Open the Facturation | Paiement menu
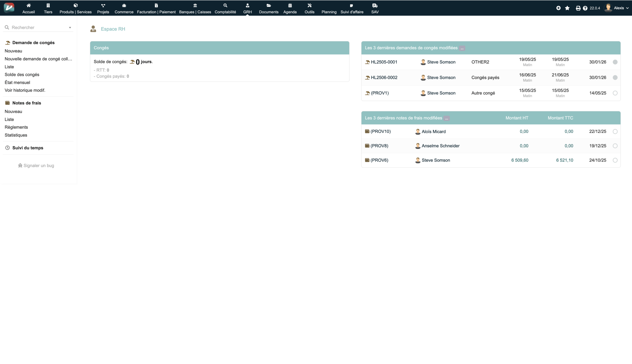The height and width of the screenshot is (364, 632). pos(156,8)
